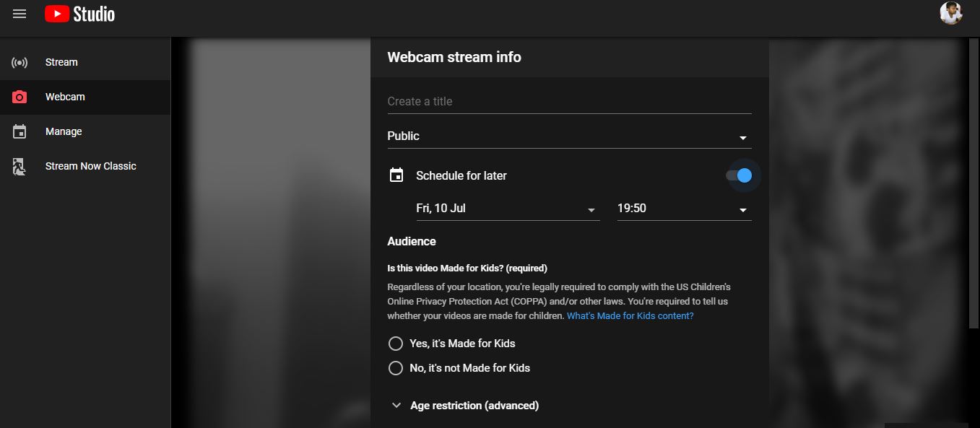This screenshot has width=980, height=428.
Task: Open Manage in the sidebar menu
Action: point(64,131)
